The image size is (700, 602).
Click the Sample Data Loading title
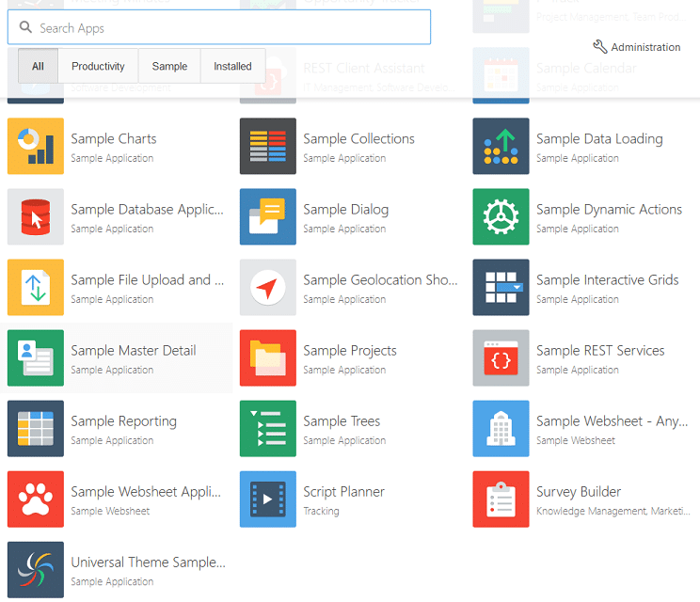point(599,139)
